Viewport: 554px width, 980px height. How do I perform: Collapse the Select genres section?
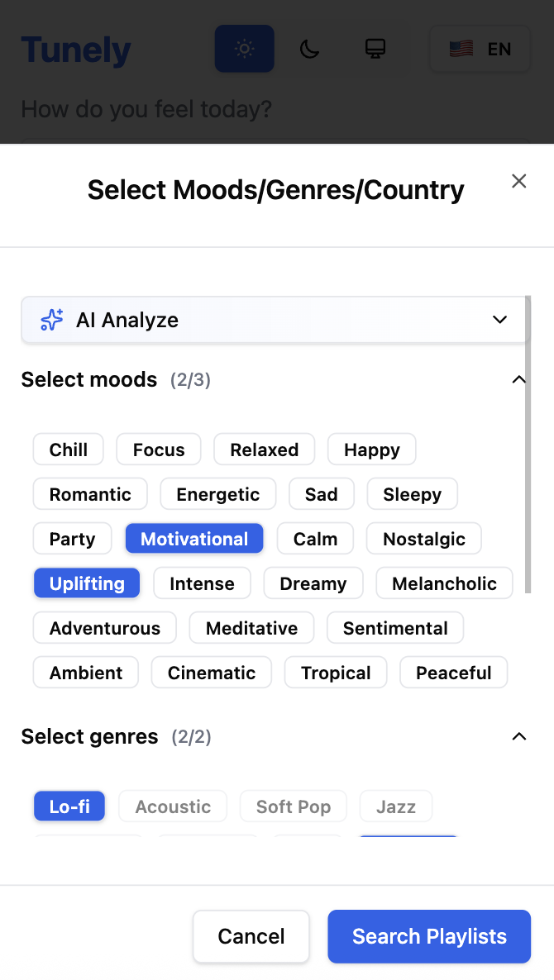[518, 736]
